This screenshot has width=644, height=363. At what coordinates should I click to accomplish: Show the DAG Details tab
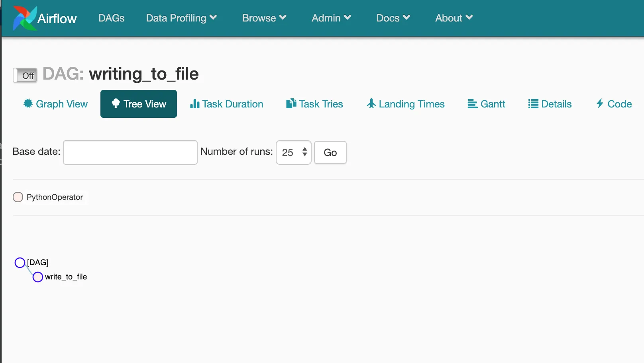coord(550,104)
